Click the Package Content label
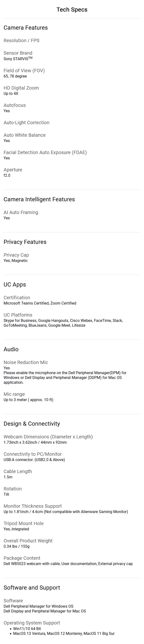 click(x=22, y=558)
